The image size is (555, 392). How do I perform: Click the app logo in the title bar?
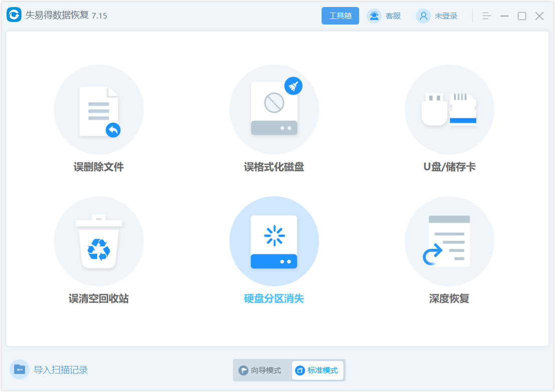[14, 15]
